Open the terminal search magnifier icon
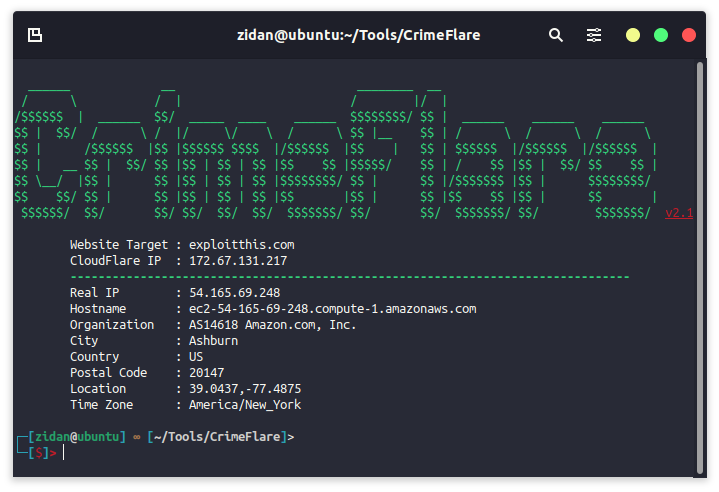 (x=556, y=35)
